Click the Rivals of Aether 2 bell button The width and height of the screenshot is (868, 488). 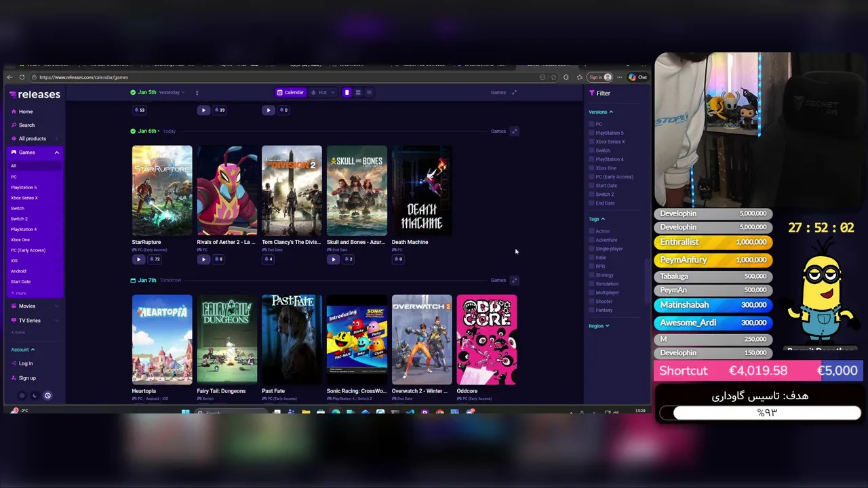[x=218, y=259]
